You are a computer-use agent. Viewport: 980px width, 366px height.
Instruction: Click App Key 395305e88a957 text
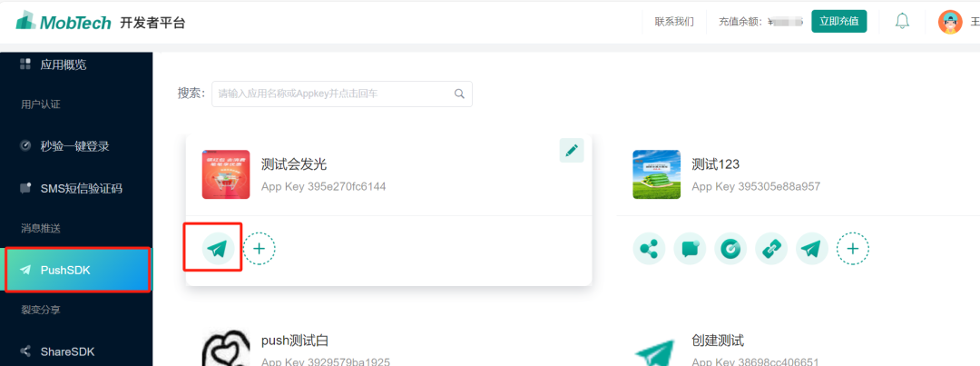pos(756,186)
